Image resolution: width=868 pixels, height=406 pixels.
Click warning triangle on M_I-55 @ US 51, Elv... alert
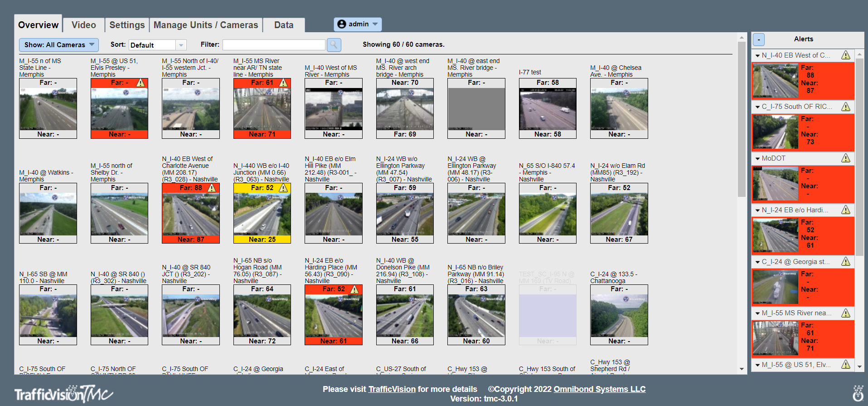pyautogui.click(x=846, y=364)
